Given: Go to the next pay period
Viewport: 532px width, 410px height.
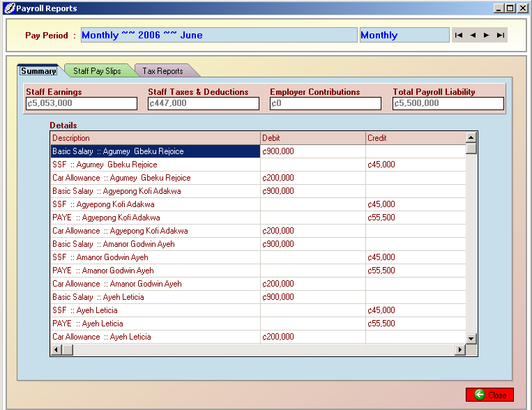Looking at the screenshot, I should [x=486, y=35].
